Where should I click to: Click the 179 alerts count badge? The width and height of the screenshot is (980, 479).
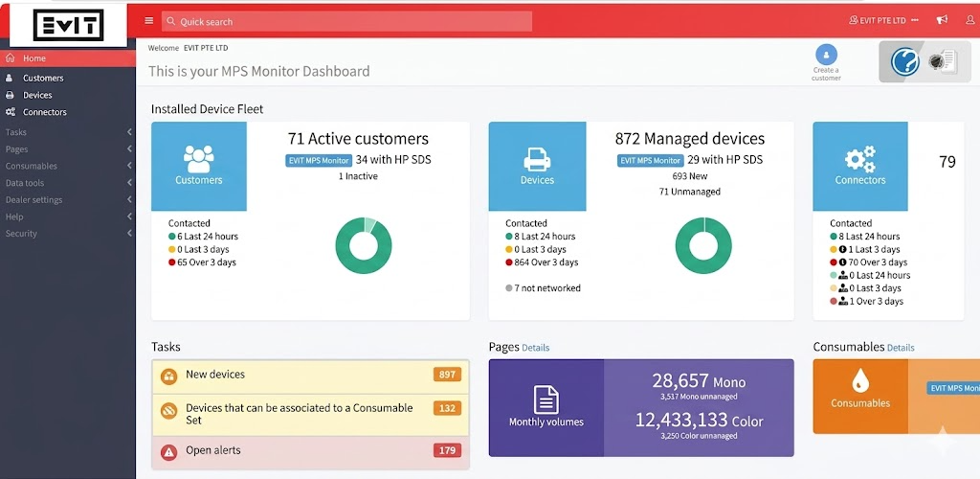(448, 450)
